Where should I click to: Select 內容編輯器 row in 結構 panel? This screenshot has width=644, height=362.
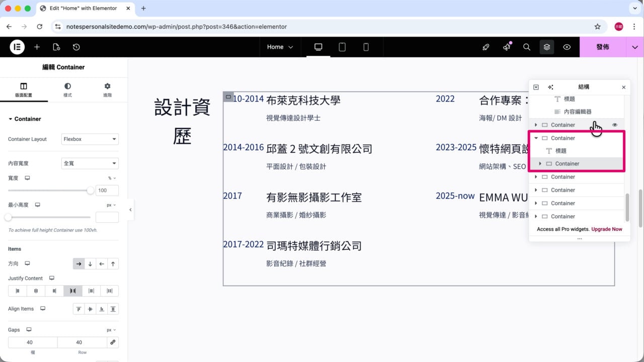577,112
